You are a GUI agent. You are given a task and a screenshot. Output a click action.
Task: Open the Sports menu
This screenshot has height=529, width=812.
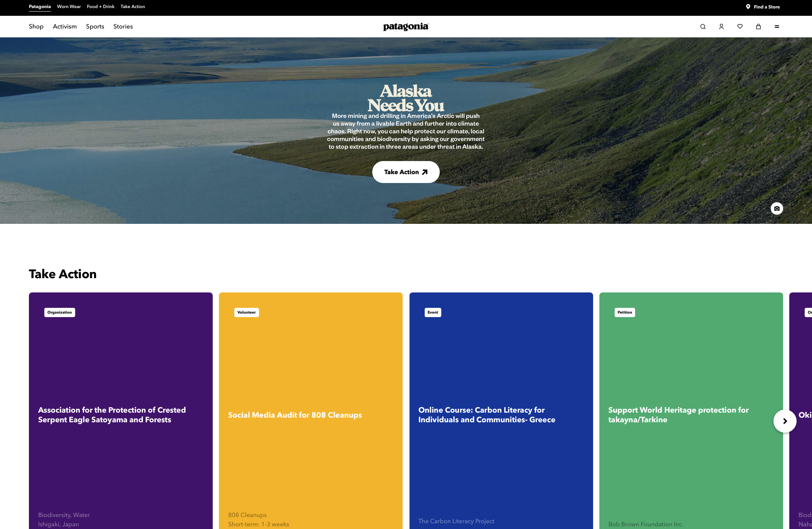[95, 27]
